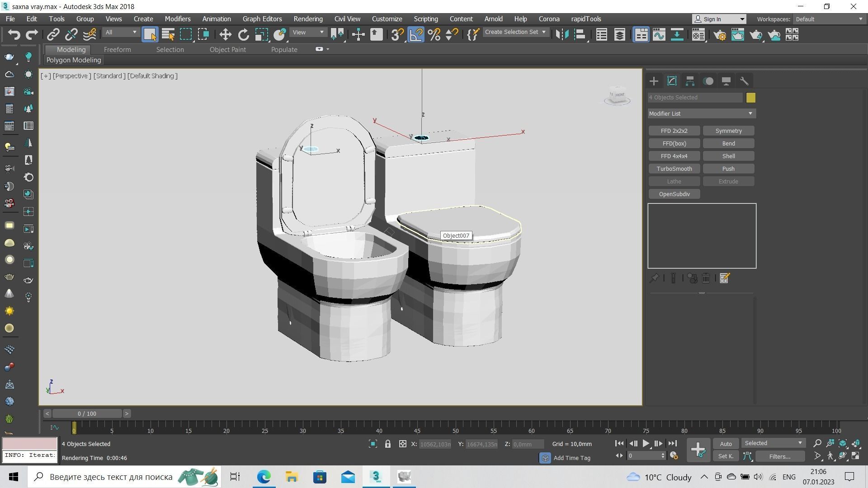
Task: Choose the Select and Move tool
Action: 225,35
